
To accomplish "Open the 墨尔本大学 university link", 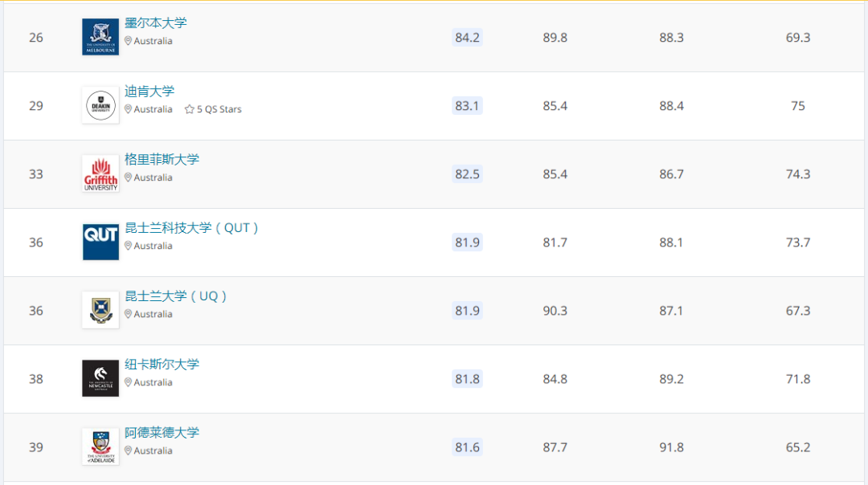I will 155,22.
